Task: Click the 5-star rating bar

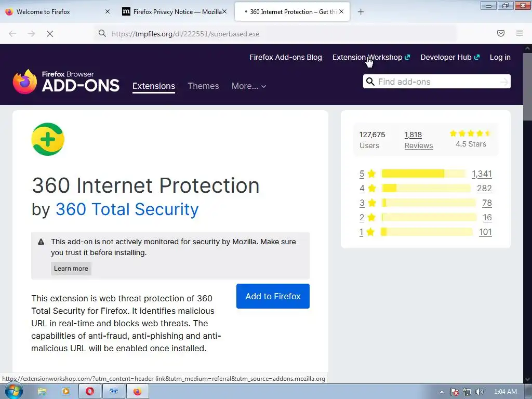Action: pos(424,174)
